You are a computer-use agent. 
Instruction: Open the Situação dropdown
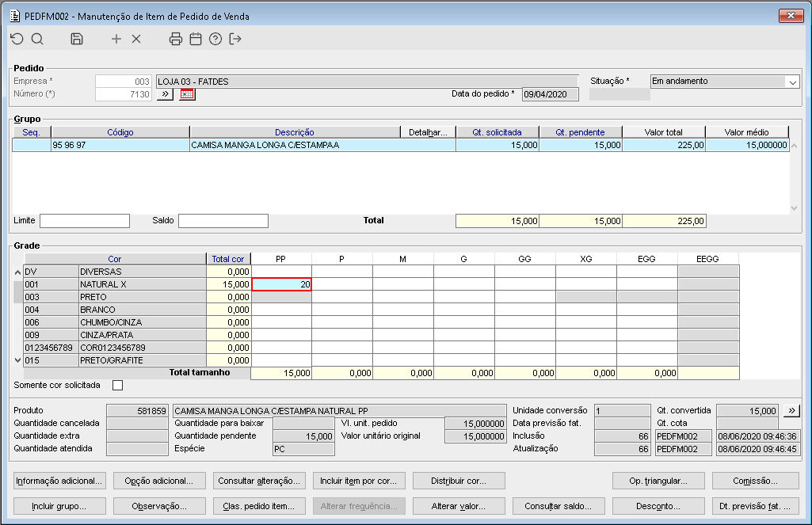pos(793,82)
